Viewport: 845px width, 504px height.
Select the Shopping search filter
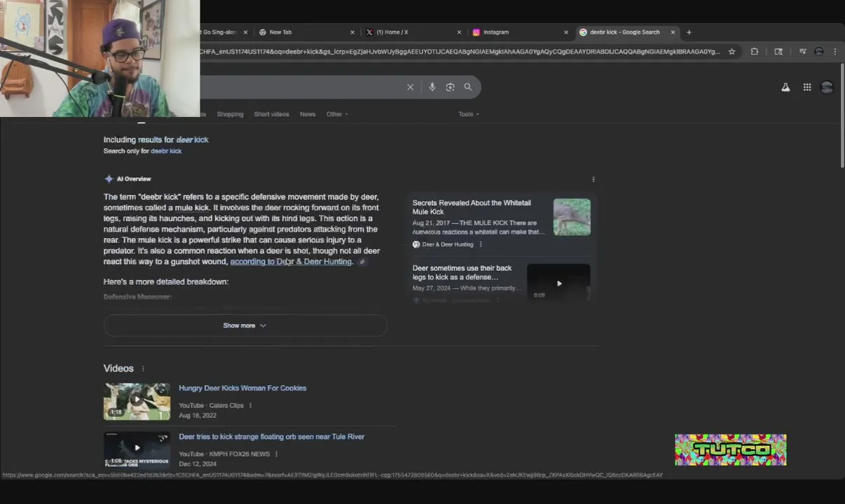click(x=230, y=114)
